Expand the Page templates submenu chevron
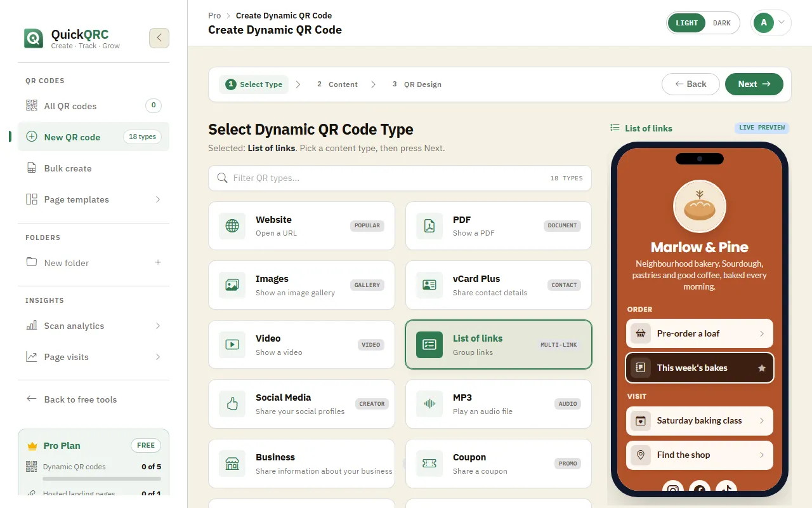 coord(158,199)
